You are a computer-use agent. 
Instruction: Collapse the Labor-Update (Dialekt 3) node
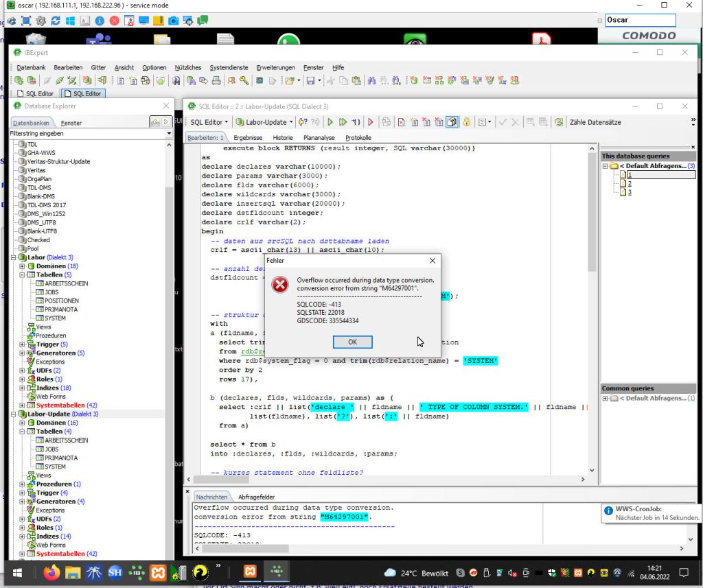pos(14,414)
